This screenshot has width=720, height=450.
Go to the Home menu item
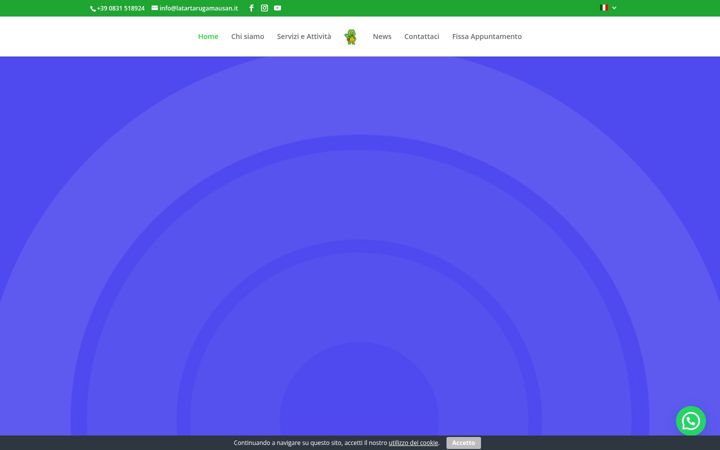point(208,36)
